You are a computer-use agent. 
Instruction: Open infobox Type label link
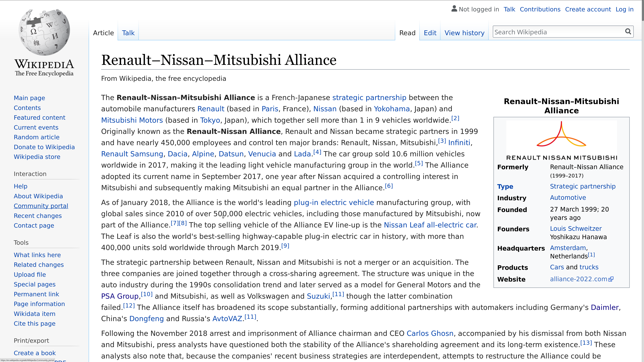505,187
